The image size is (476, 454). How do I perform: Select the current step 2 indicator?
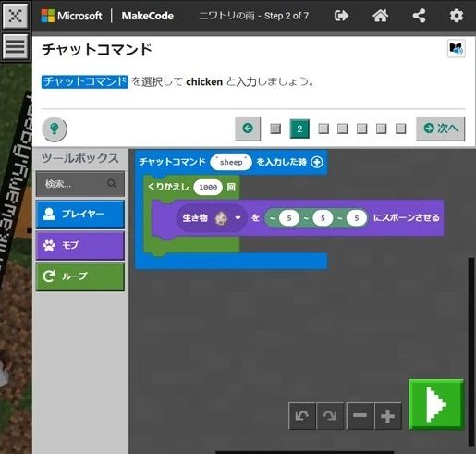pos(299,129)
